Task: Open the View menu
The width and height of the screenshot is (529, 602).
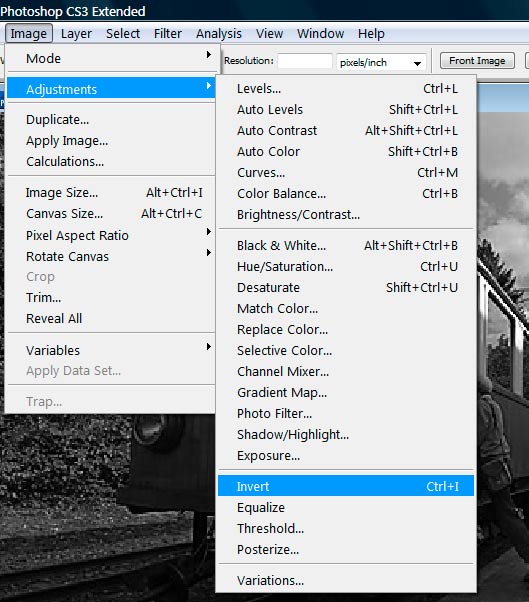Action: pyautogui.click(x=269, y=34)
